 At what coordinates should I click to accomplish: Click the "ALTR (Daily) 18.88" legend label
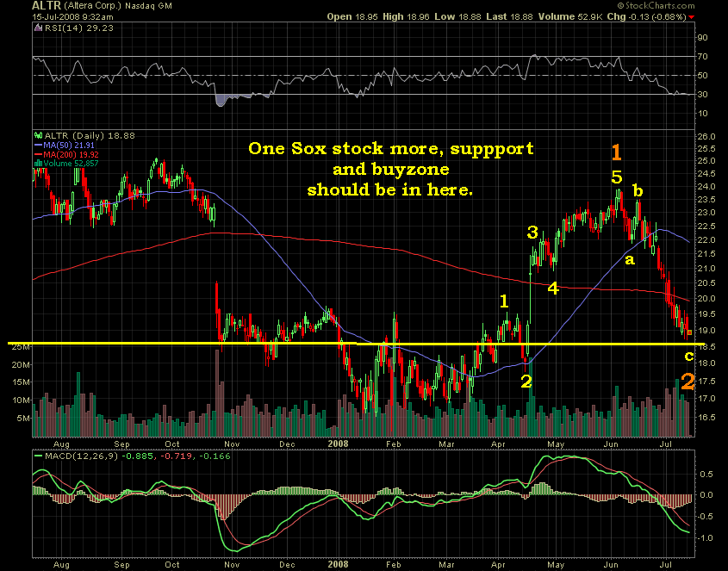[x=90, y=135]
